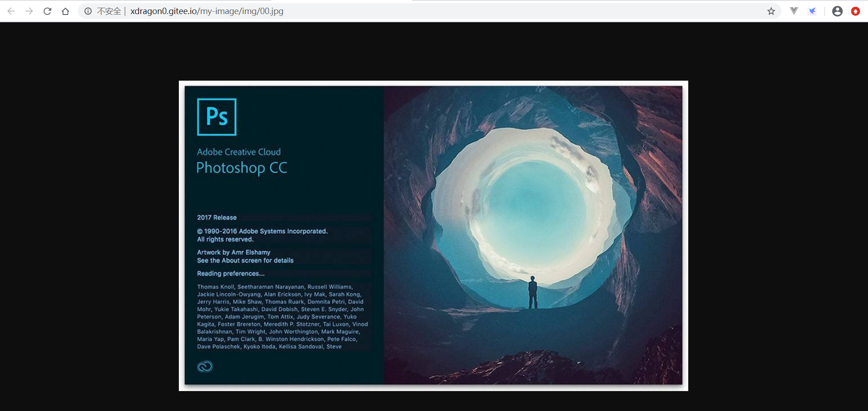Open the browser home page
Viewport: 868px width, 411px height.
point(66,11)
